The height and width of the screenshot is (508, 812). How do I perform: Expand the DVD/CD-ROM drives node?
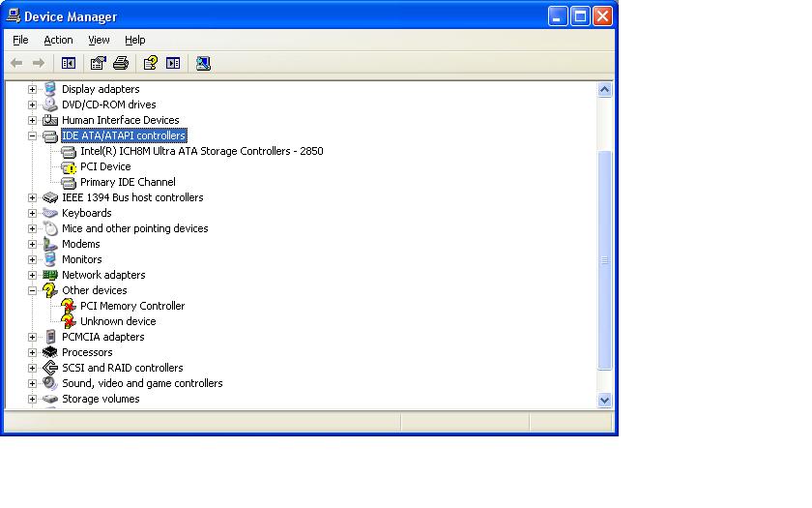pyautogui.click(x=32, y=105)
